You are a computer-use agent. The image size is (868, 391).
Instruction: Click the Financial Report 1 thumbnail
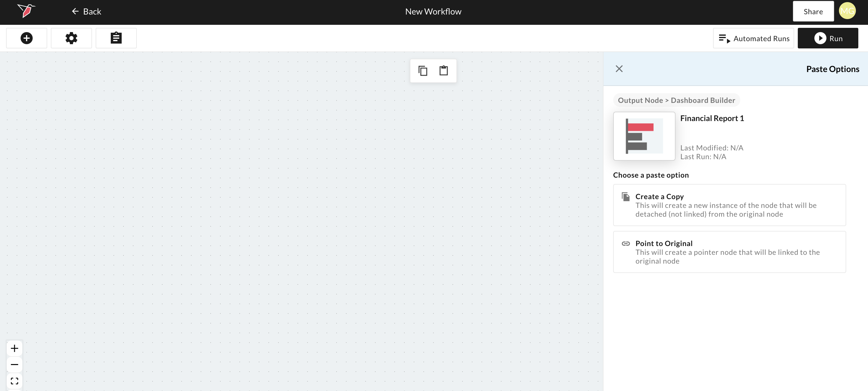tap(644, 136)
